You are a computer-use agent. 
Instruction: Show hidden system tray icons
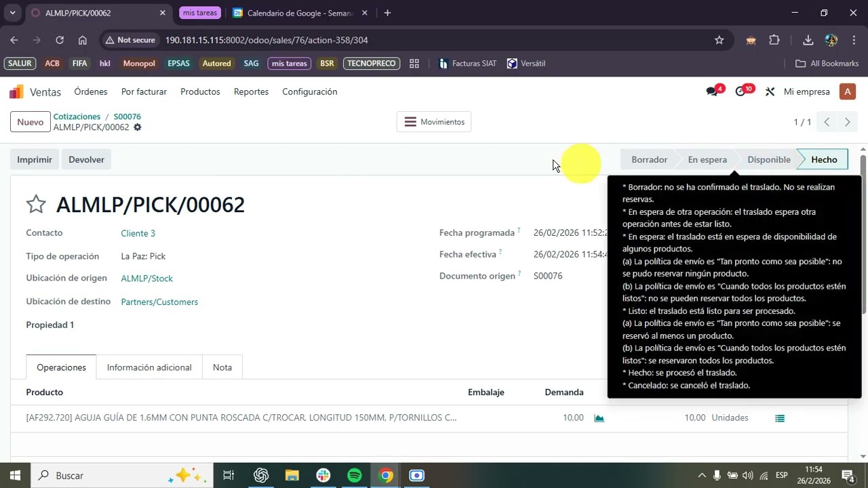[x=702, y=475]
